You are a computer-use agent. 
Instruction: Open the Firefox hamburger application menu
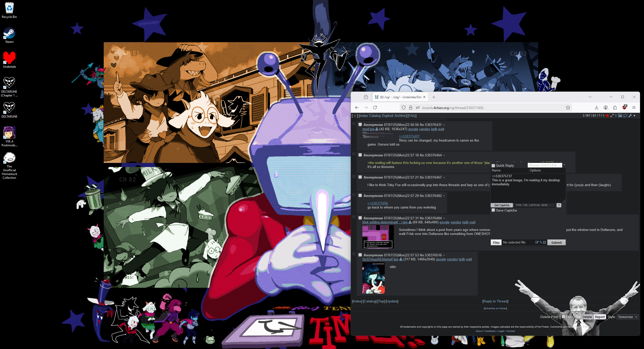634,108
